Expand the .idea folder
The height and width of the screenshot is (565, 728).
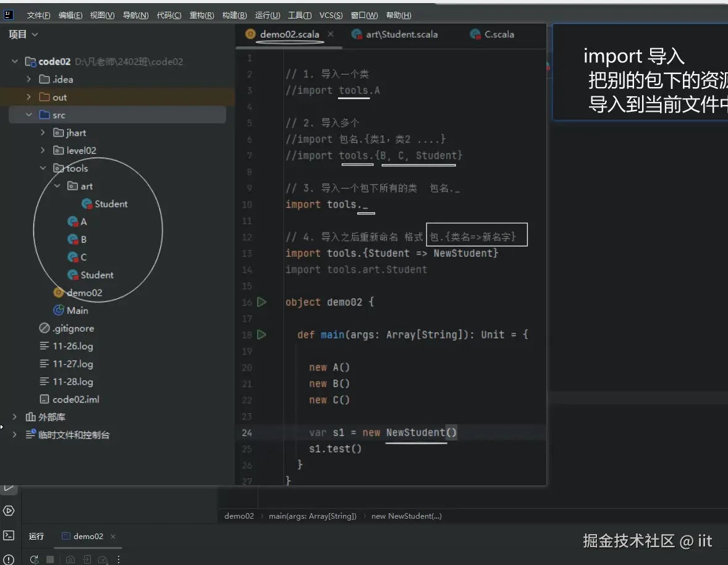click(x=29, y=79)
